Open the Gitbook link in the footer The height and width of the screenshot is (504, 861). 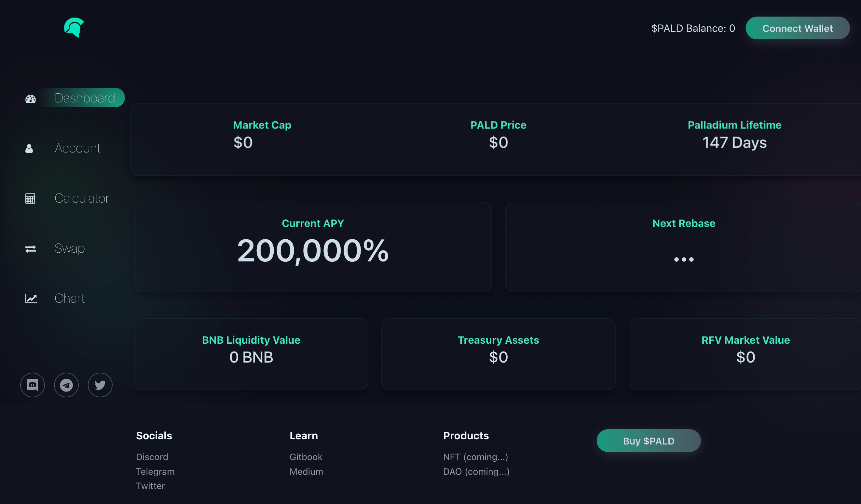[x=306, y=457]
